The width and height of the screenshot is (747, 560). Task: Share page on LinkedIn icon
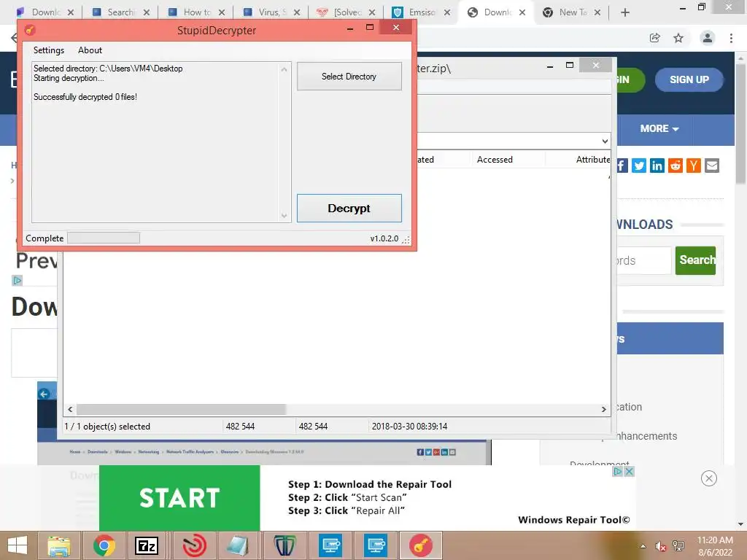click(x=657, y=166)
